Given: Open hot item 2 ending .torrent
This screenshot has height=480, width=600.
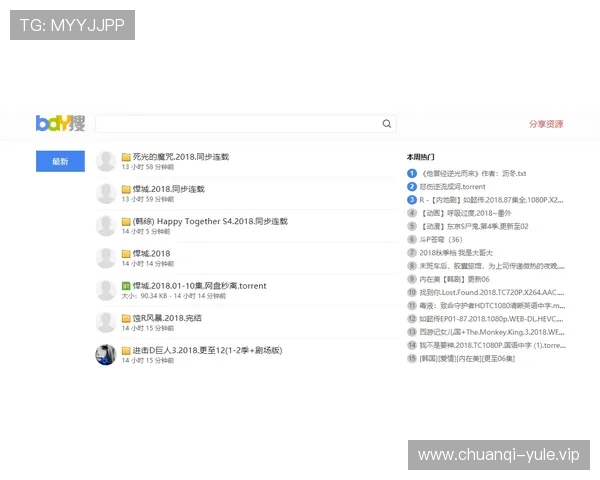Looking at the screenshot, I should (x=453, y=187).
